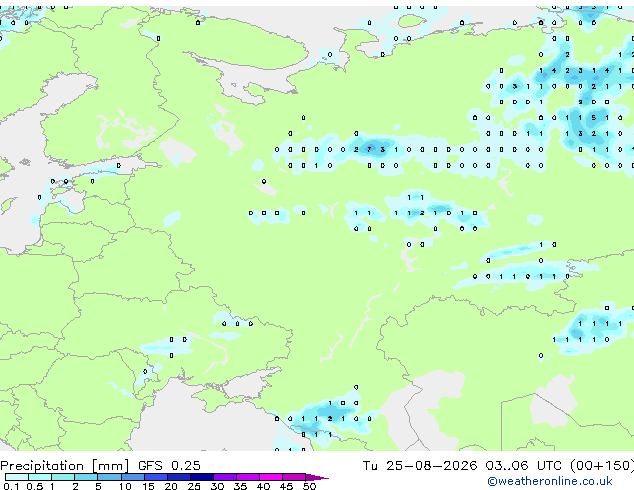Click the 0.1–0.5 mm legend swatch
This screenshot has height=490, width=634.
17,477
